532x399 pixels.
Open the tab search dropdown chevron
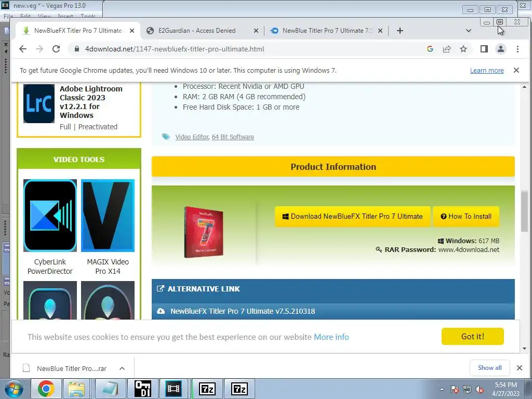[x=469, y=31]
